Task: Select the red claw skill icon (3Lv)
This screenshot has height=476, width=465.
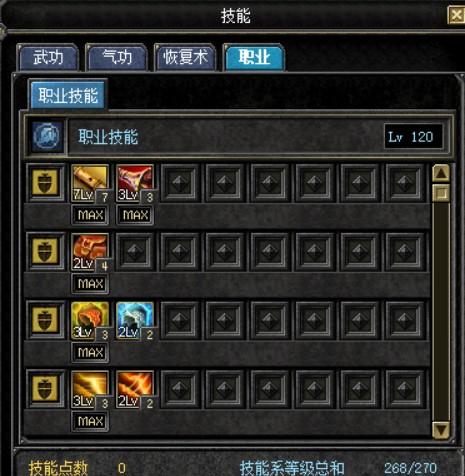Action: click(x=135, y=183)
